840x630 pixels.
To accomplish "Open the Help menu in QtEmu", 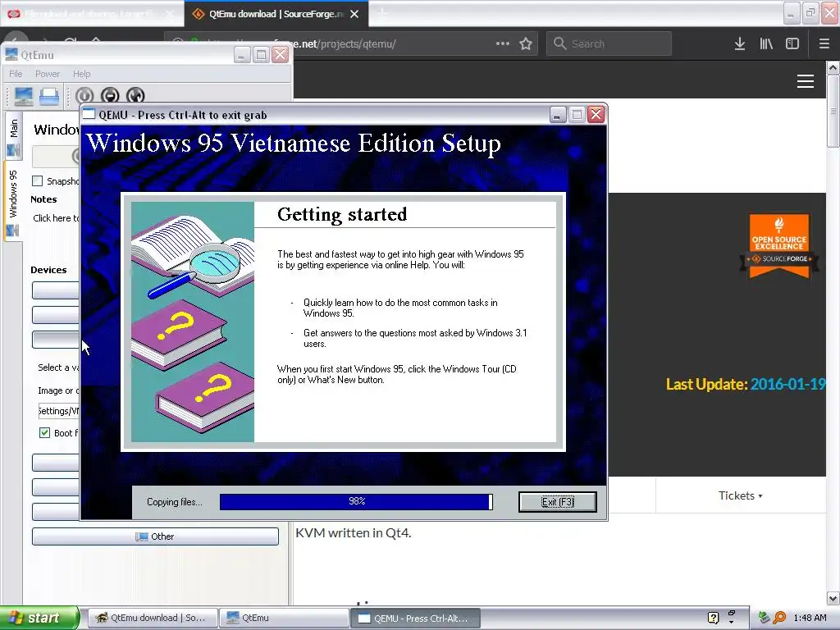I will pyautogui.click(x=81, y=74).
